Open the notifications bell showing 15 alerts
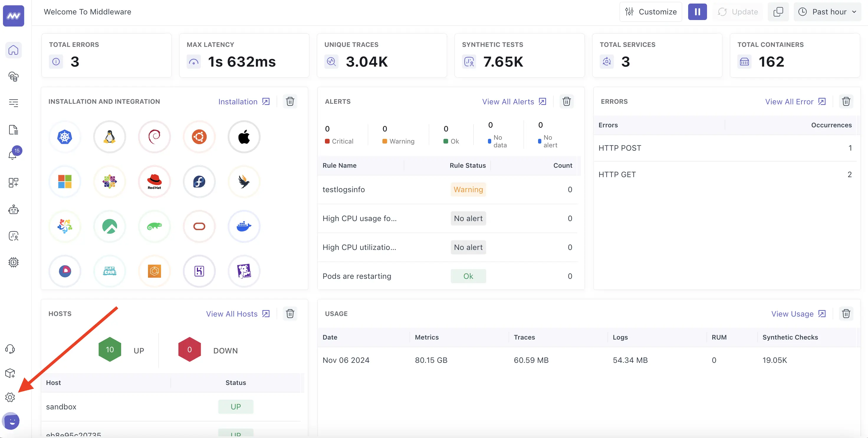This screenshot has height=438, width=868. click(x=13, y=155)
